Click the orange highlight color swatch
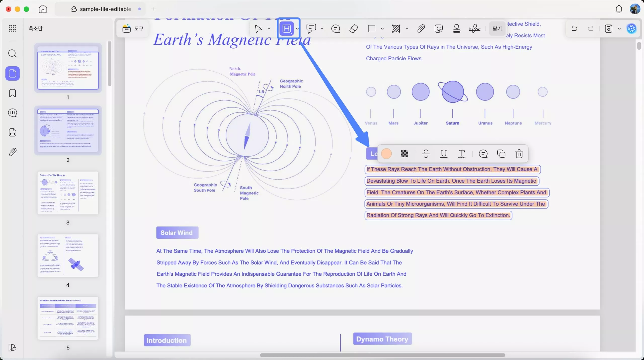Viewport: 644px width, 360px height. click(x=386, y=154)
